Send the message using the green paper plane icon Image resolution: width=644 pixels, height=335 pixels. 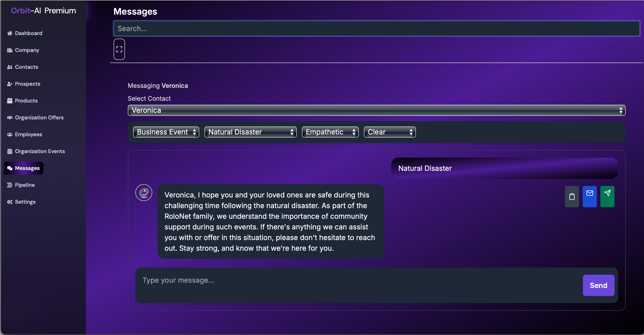(x=607, y=197)
